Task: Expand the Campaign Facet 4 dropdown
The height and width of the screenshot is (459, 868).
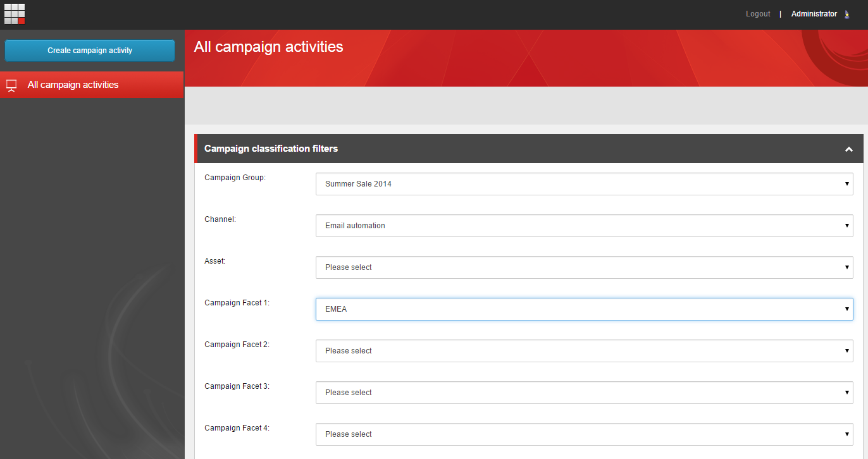Action: tap(584, 434)
